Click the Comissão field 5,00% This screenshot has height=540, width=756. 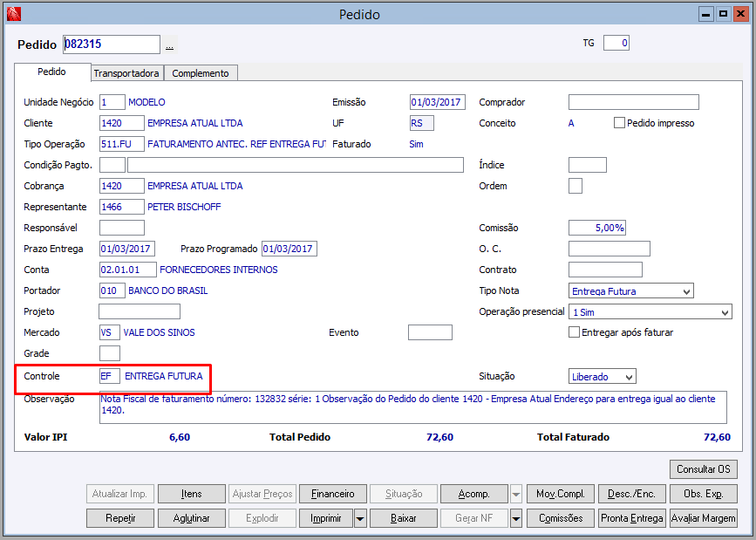[597, 228]
